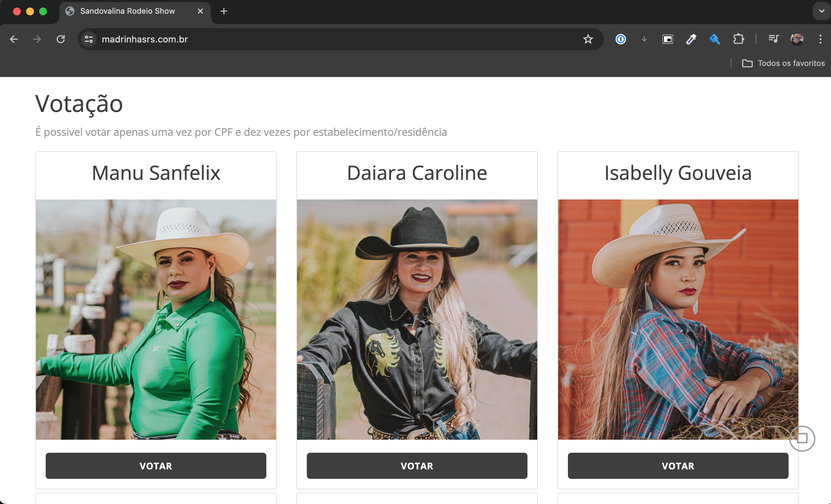Open the Chrome profile avatar

(797, 39)
